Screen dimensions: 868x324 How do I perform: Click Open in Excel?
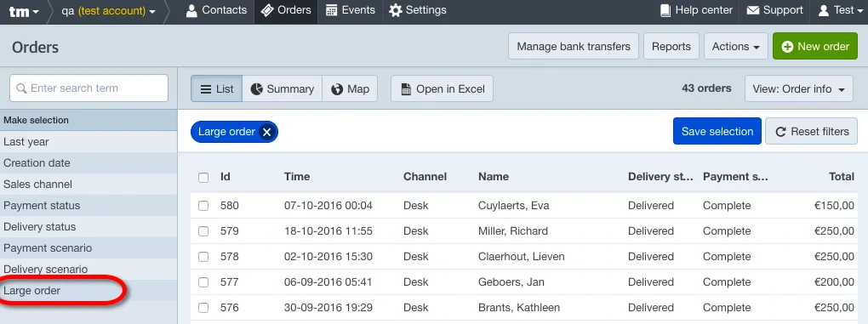pyautogui.click(x=442, y=89)
